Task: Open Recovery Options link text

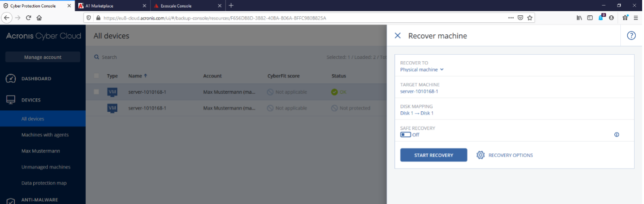Action: 511,155
